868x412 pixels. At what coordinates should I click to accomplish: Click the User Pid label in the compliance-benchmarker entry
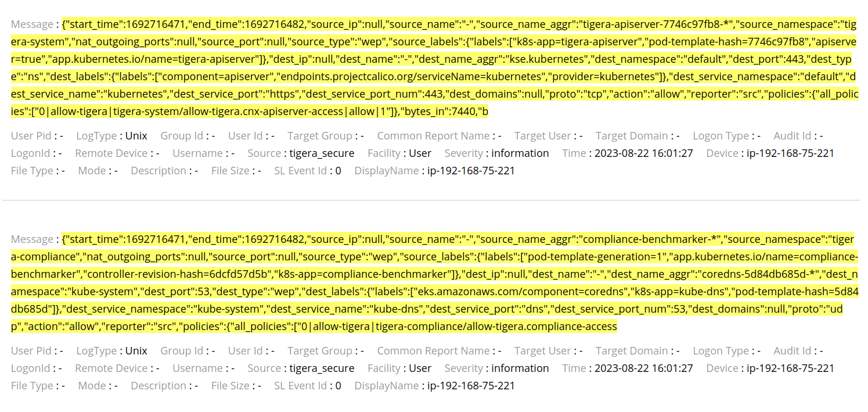click(31, 351)
